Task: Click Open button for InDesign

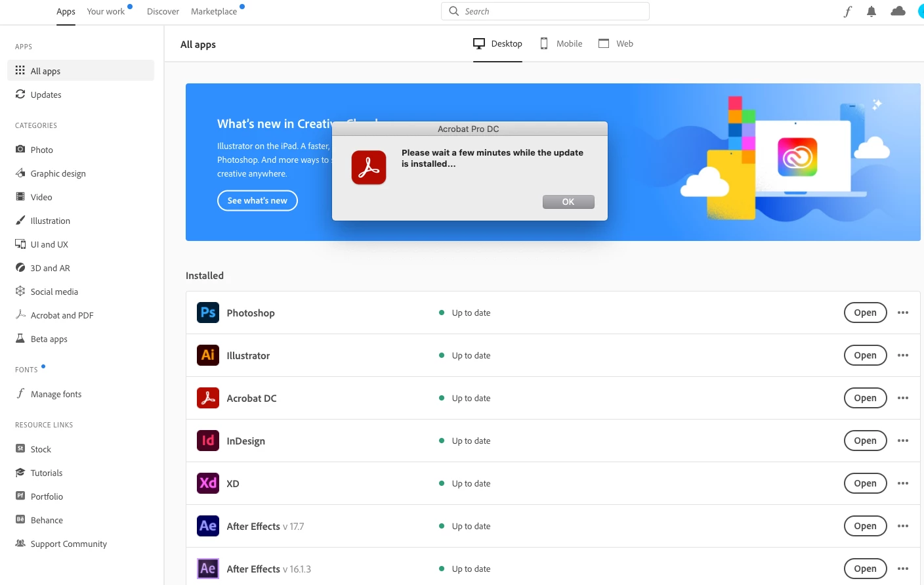Action: click(x=865, y=441)
